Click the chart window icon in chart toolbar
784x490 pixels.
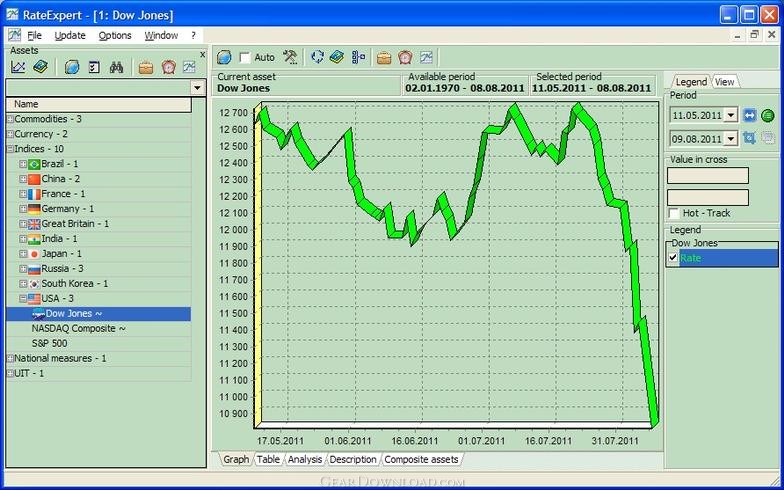pyautogui.click(x=426, y=57)
